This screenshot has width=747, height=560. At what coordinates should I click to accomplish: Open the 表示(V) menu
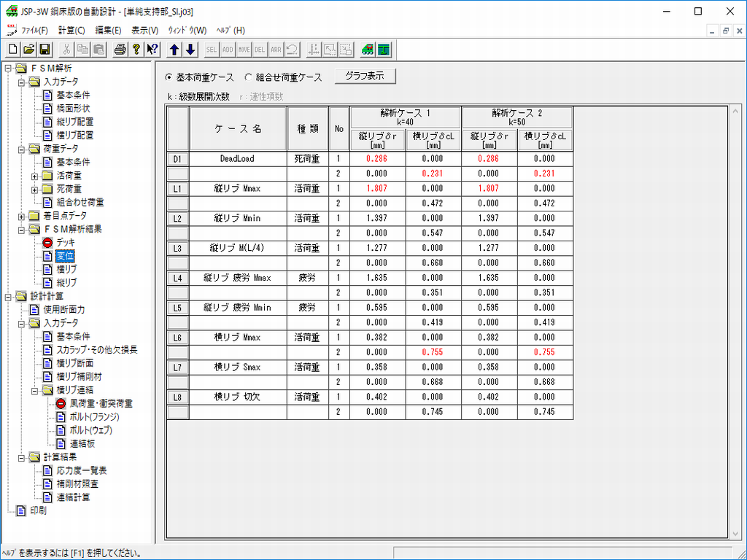tap(144, 31)
